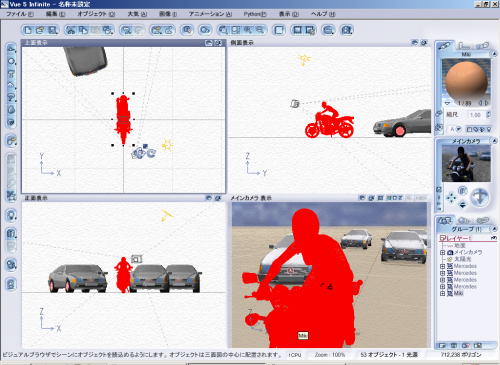This screenshot has height=365, width=500.
Task: Select 太陽光 in the layer list
Action: coord(462,259)
